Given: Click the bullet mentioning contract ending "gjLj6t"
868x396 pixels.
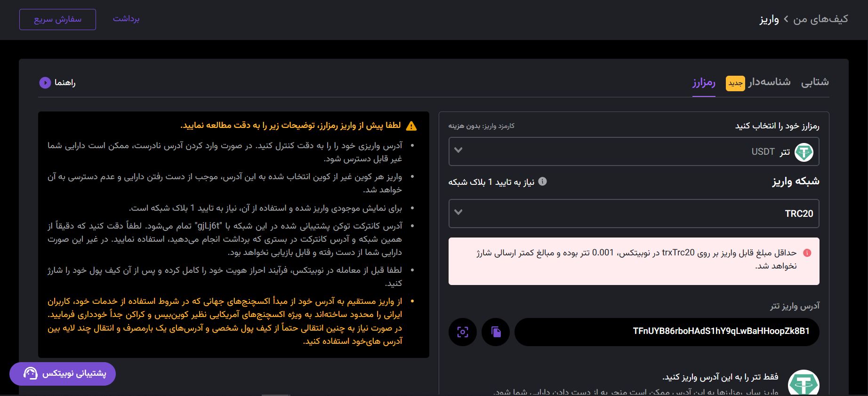Looking at the screenshot, I should click(x=225, y=239).
